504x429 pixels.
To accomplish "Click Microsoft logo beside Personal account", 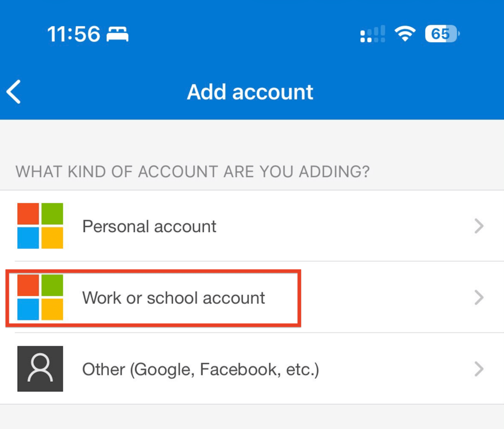I will [x=40, y=226].
